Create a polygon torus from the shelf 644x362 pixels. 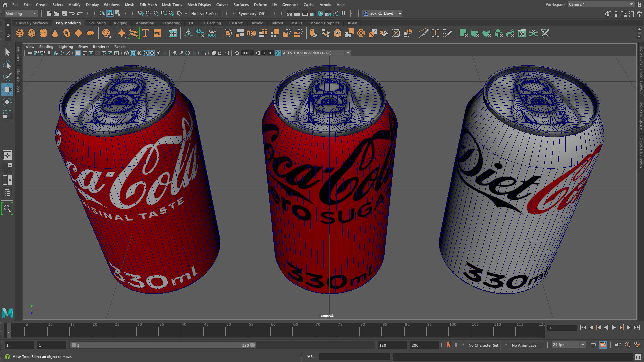tap(67, 33)
